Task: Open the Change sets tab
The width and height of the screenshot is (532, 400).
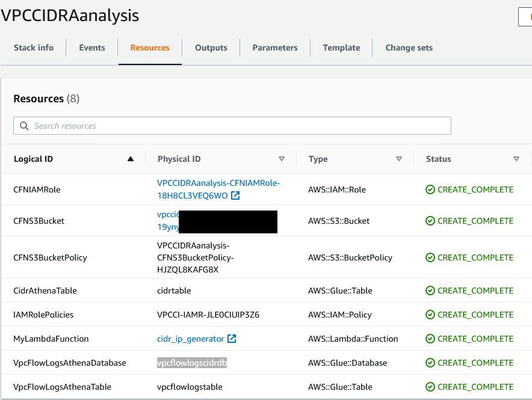Action: click(409, 48)
